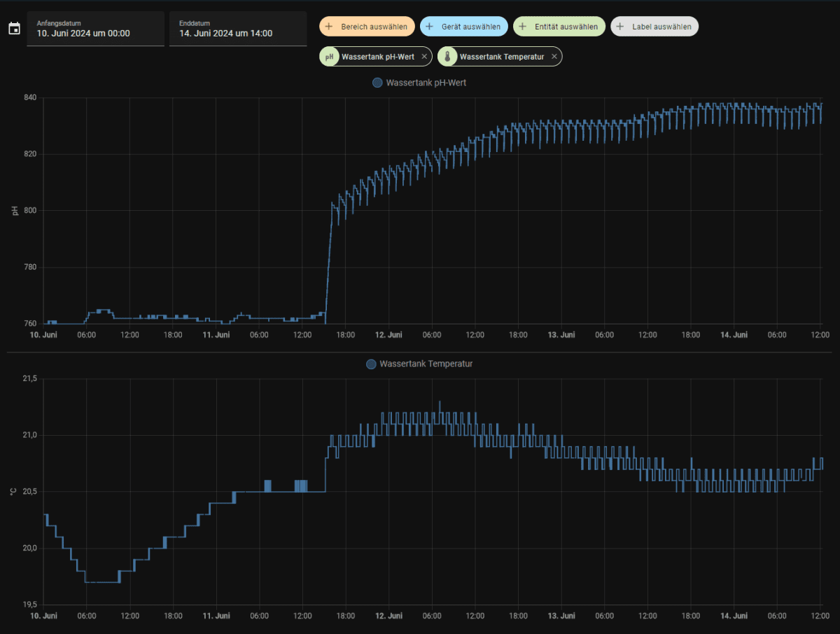The height and width of the screenshot is (634, 840).
Task: Click the pH icon on the pH-Wert chip
Action: coord(329,57)
